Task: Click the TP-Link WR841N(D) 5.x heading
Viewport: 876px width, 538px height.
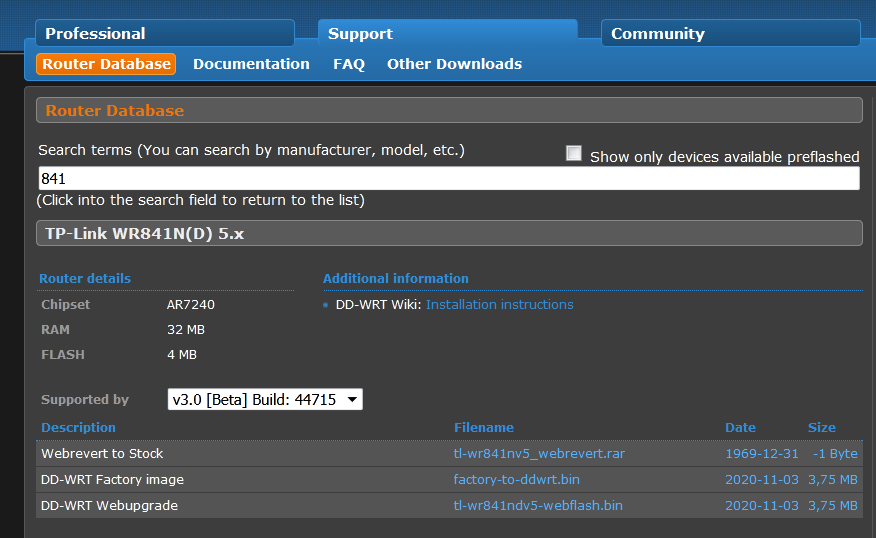Action: click(449, 233)
